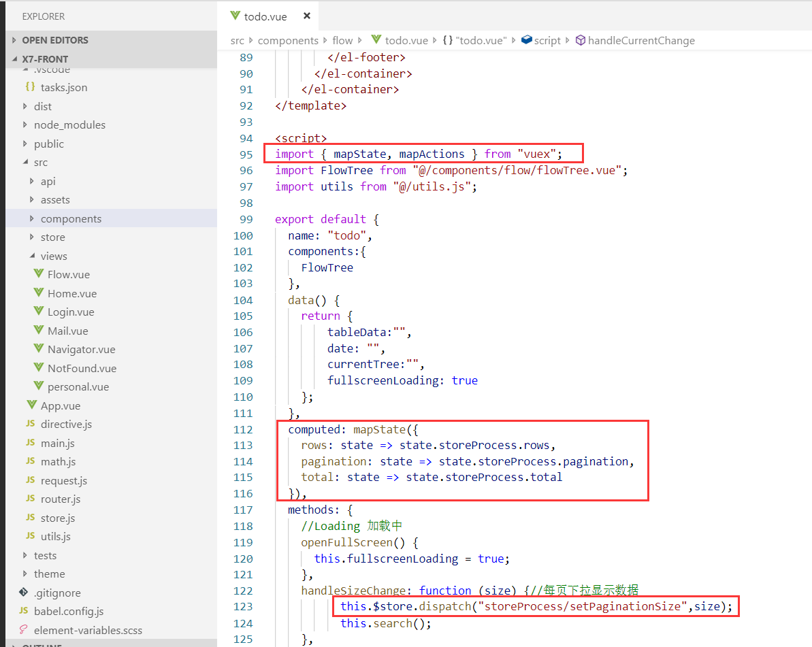
Task: Click the Vue icon next to Navigator.vue
Action: tap(38, 348)
